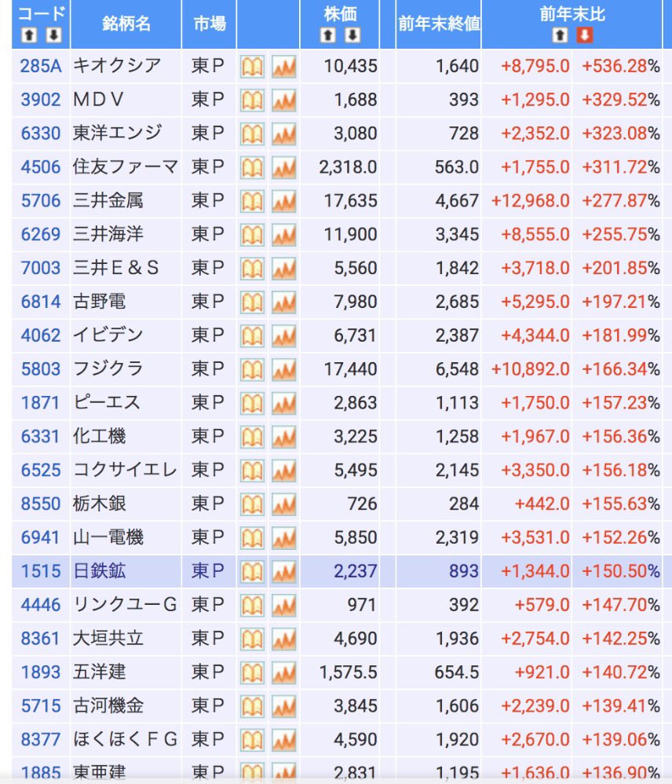Follow the 7003 stock code link
The image size is (672, 784).
click(41, 269)
